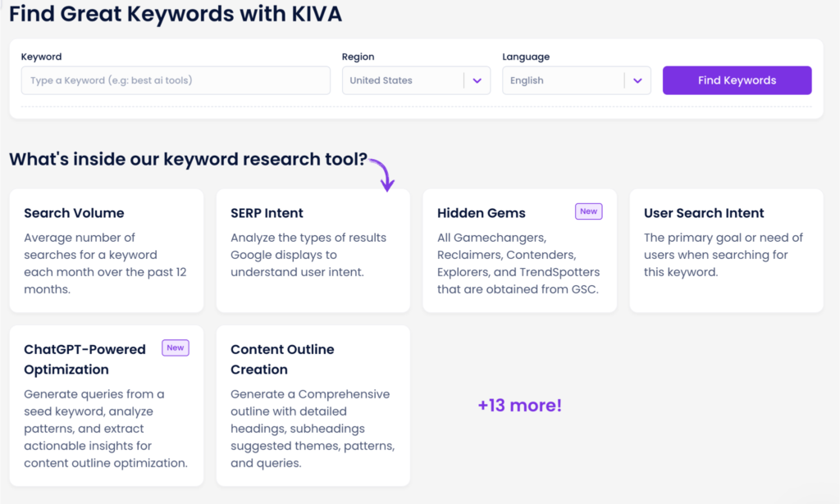Image resolution: width=840 pixels, height=504 pixels.
Task: Select the ChatGPT-Powered Optimization card title
Action: click(x=84, y=360)
